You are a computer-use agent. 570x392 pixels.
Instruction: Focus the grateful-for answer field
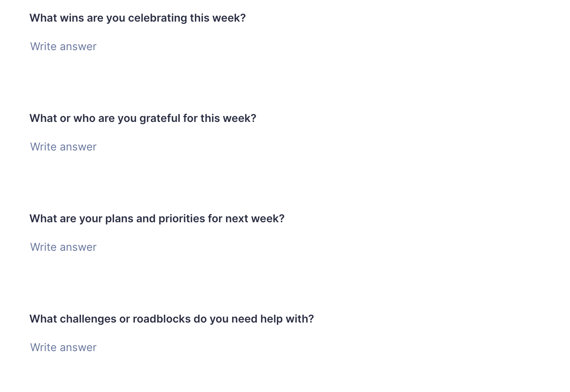tap(63, 147)
